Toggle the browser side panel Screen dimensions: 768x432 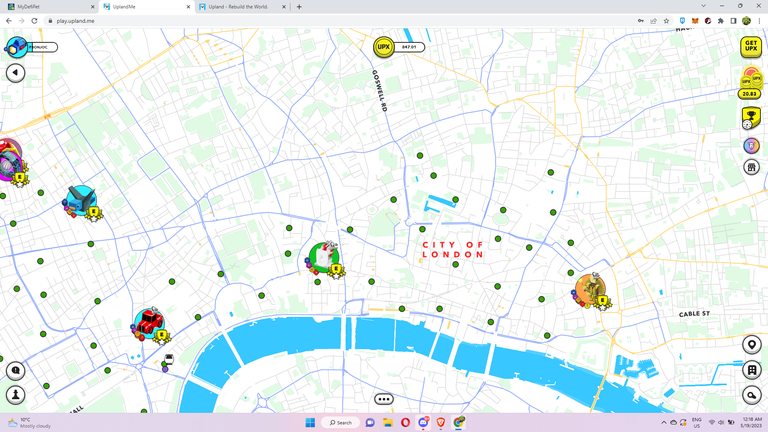[x=733, y=21]
